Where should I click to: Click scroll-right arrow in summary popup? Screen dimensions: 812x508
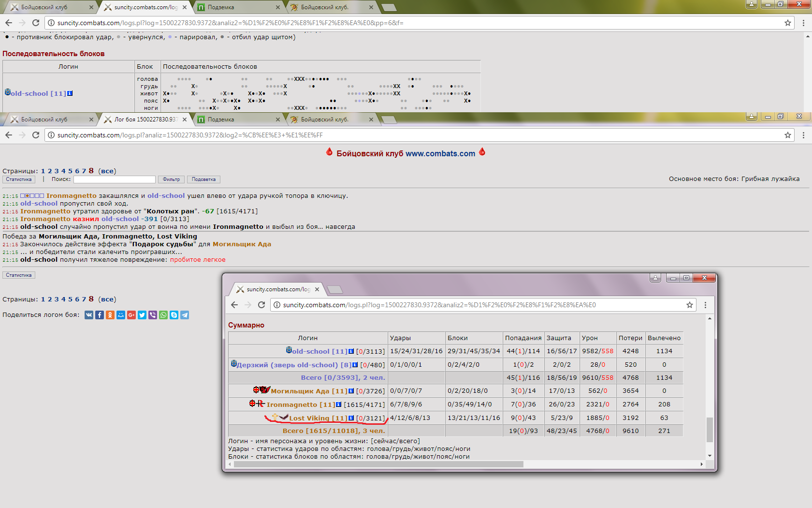click(702, 464)
